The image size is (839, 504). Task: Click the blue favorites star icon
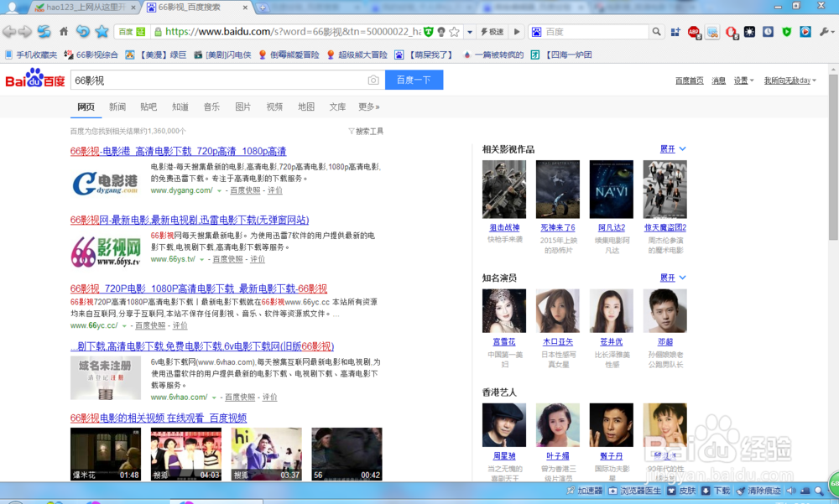(x=102, y=32)
